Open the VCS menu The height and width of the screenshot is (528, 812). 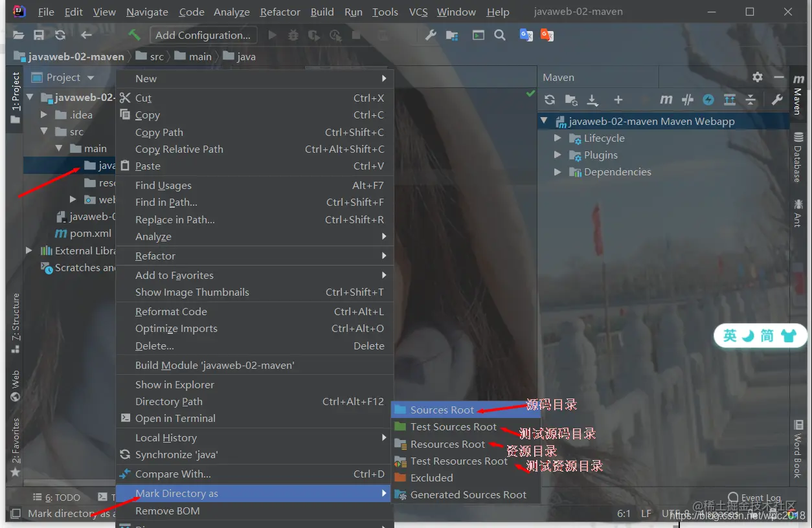[418, 12]
